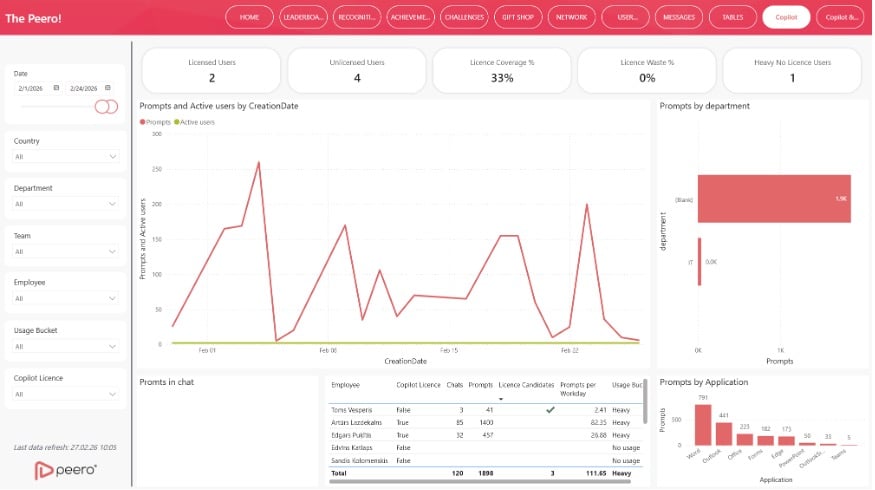Click the HOME navigation button
The height and width of the screenshot is (490, 875).
click(250, 17)
